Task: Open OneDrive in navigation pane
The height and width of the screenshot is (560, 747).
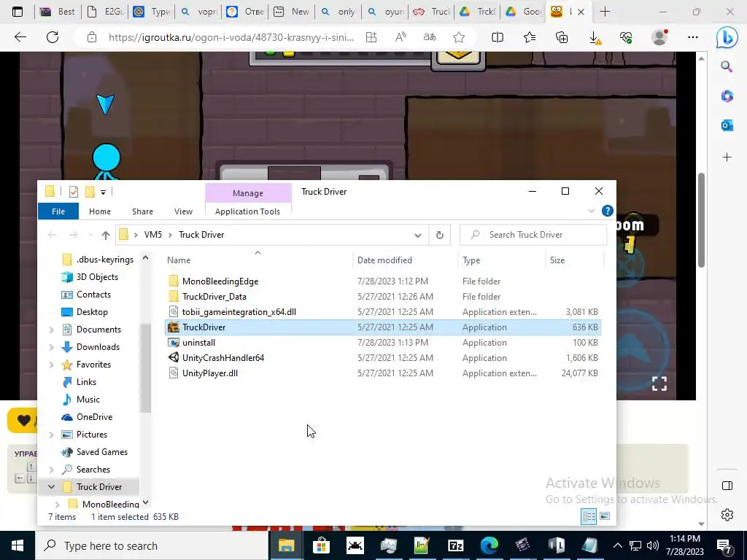Action: coord(94,416)
